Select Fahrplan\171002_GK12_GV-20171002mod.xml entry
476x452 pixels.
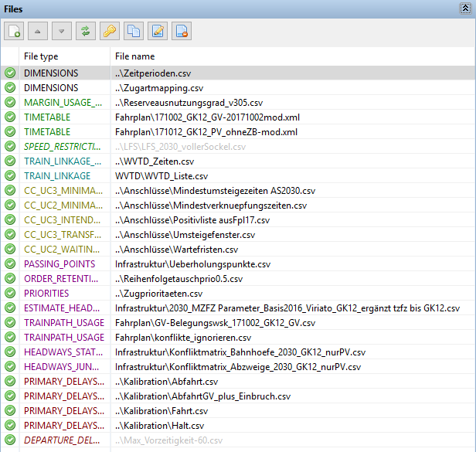pyautogui.click(x=207, y=117)
